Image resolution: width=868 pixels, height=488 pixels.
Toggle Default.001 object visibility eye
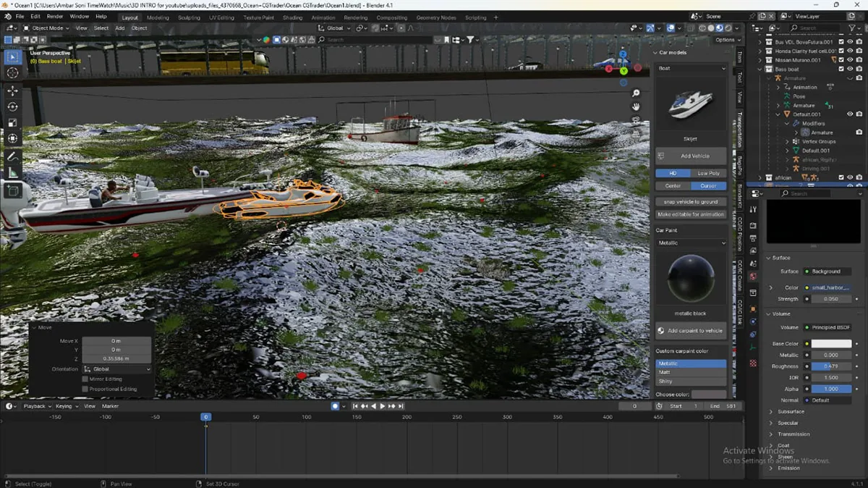[x=850, y=114]
